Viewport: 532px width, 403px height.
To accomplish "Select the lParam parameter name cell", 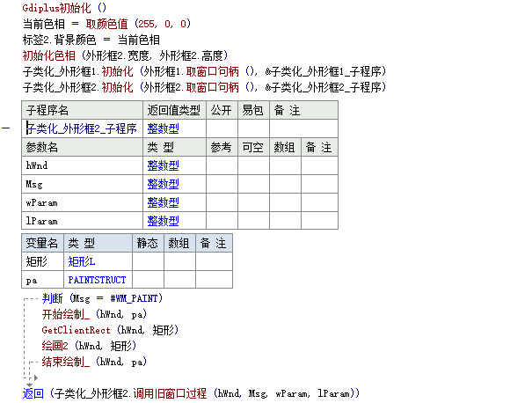I will pyautogui.click(x=82, y=221).
